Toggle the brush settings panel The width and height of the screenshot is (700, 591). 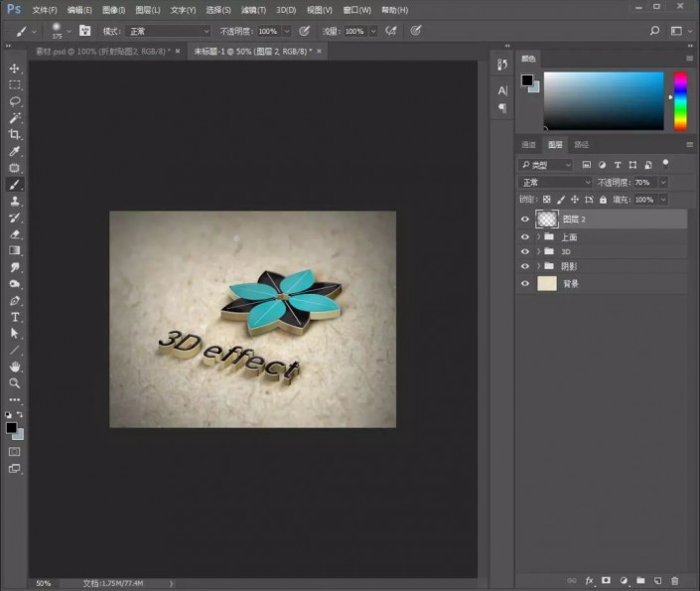[84, 31]
